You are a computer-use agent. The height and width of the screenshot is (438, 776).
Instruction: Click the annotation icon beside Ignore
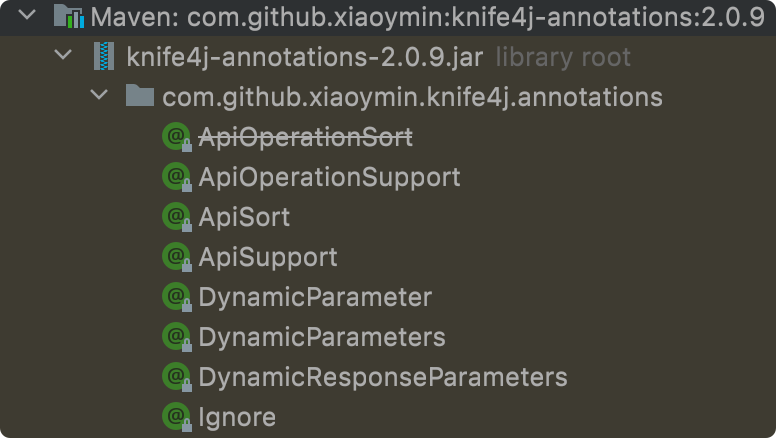coord(177,417)
